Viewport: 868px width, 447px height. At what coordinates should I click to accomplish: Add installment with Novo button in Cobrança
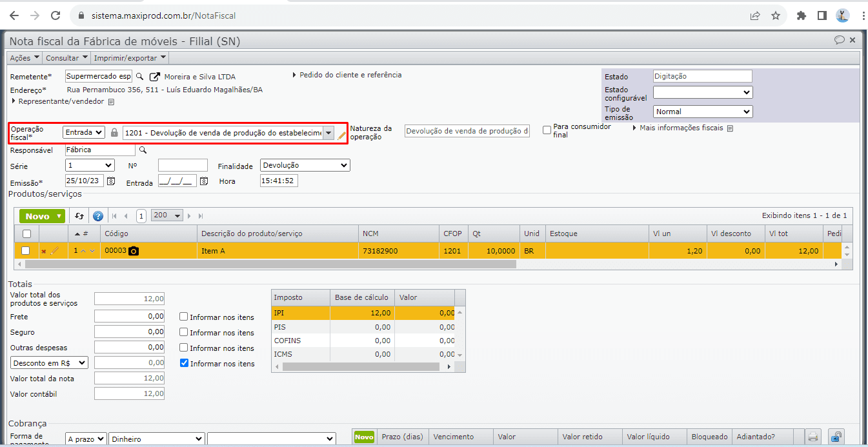364,437
